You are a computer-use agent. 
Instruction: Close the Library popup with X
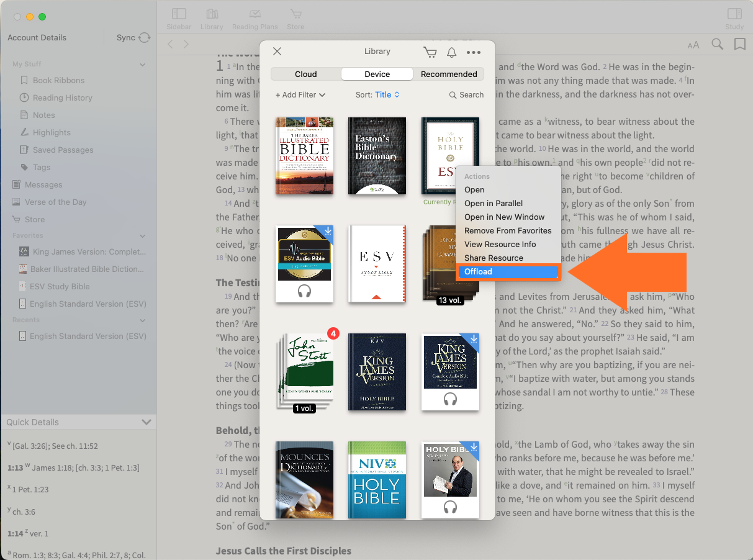point(277,52)
